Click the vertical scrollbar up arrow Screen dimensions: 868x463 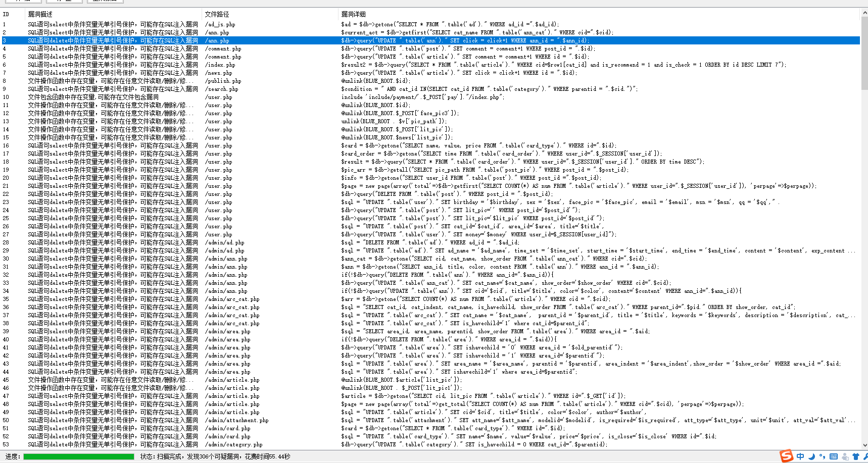[864, 13]
